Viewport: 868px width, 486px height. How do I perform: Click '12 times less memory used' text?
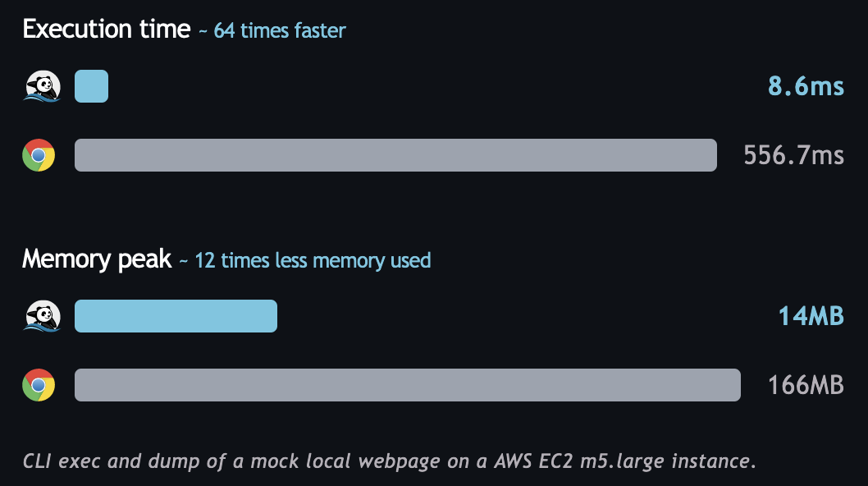[x=313, y=261]
